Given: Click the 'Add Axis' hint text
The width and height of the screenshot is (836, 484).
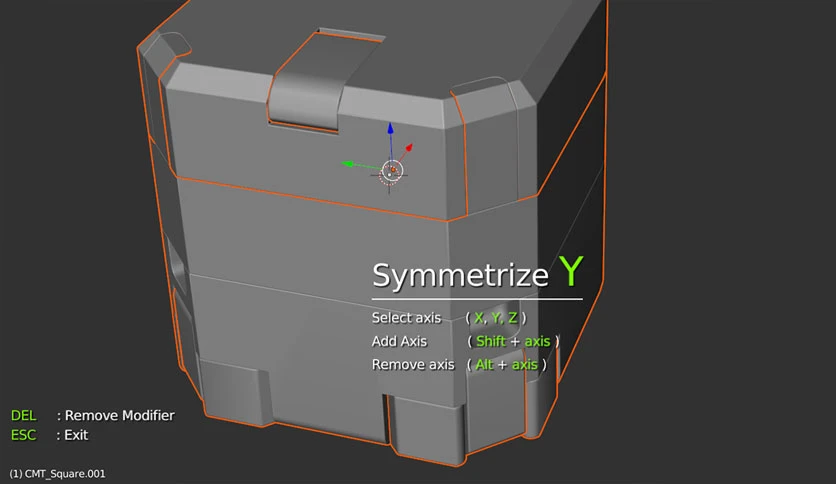Looking at the screenshot, I should [x=399, y=342].
